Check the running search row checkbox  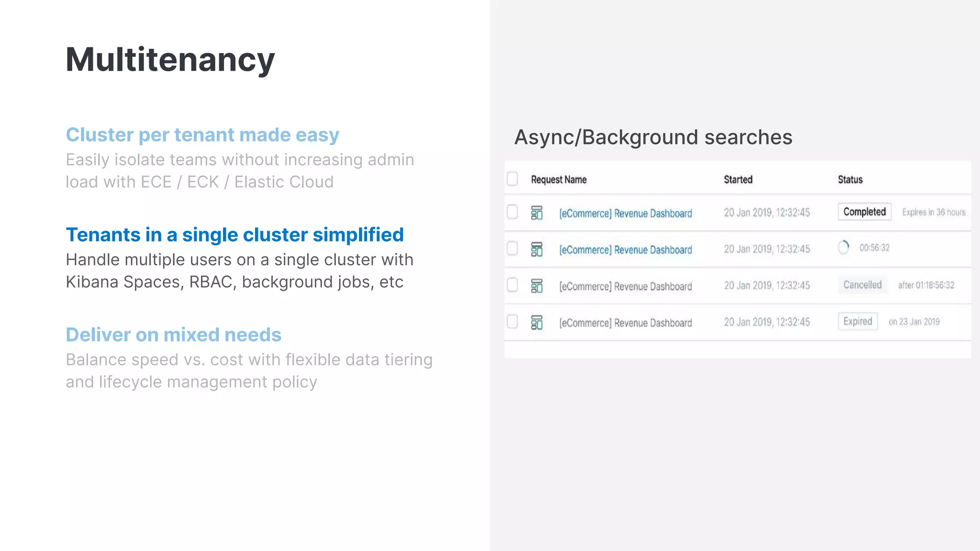(512, 248)
